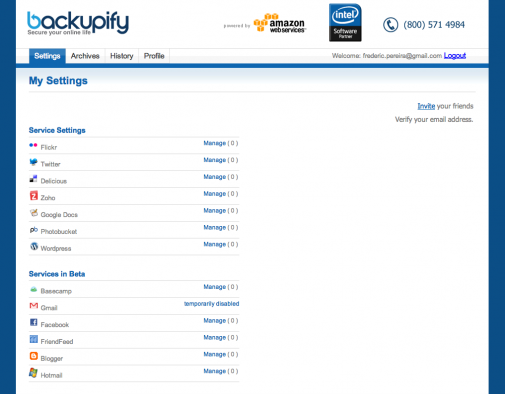The height and width of the screenshot is (394, 505).
Task: Manage the FriendFeed service
Action: point(215,337)
